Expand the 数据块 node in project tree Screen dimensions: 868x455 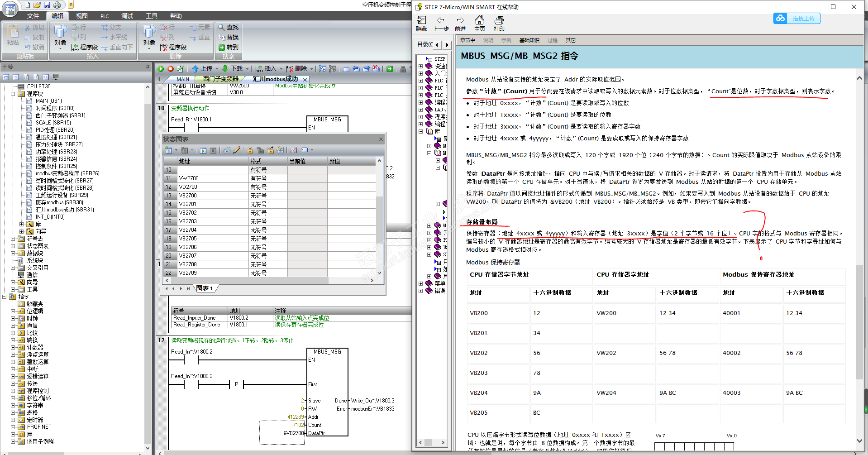coord(13,253)
